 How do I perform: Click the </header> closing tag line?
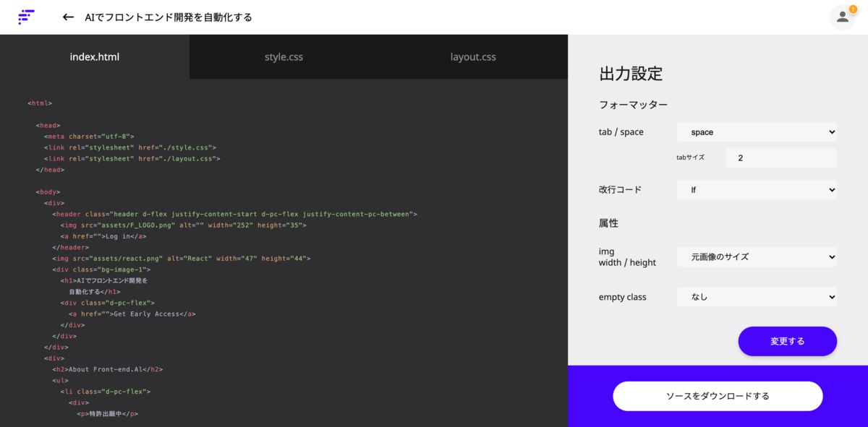pos(71,247)
